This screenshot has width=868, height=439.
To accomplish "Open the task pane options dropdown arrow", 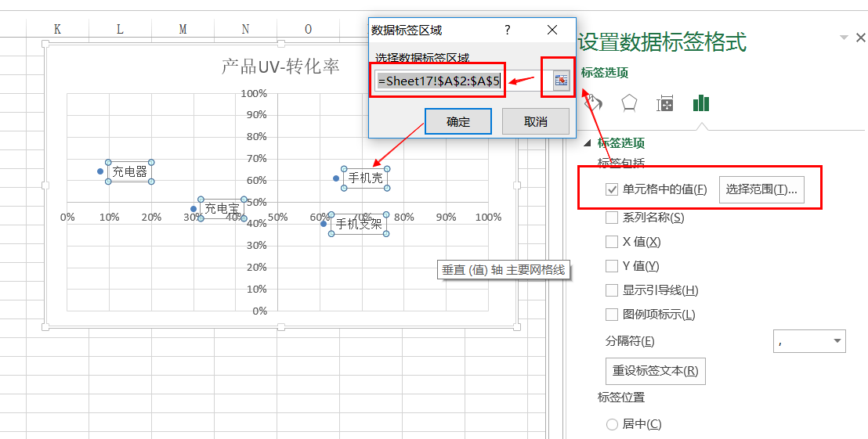I will coord(844,38).
